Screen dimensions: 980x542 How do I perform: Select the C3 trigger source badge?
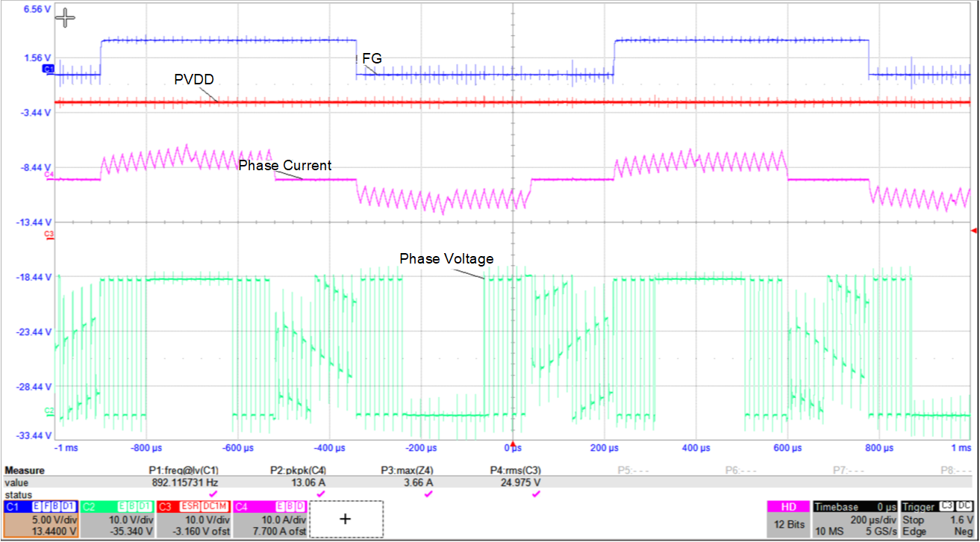pyautogui.click(x=946, y=506)
